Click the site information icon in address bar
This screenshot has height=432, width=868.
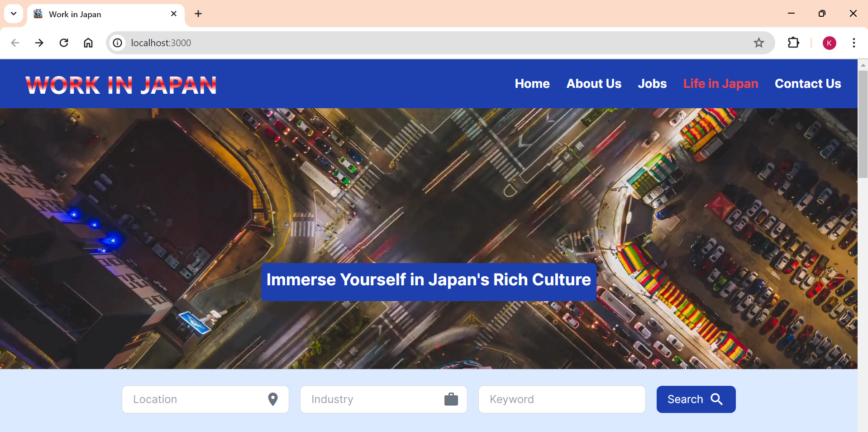118,43
